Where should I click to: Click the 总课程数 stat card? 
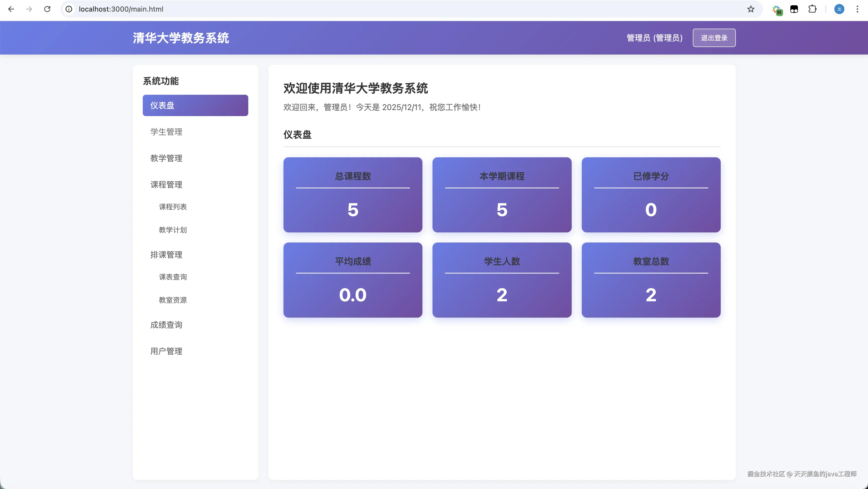tap(353, 195)
